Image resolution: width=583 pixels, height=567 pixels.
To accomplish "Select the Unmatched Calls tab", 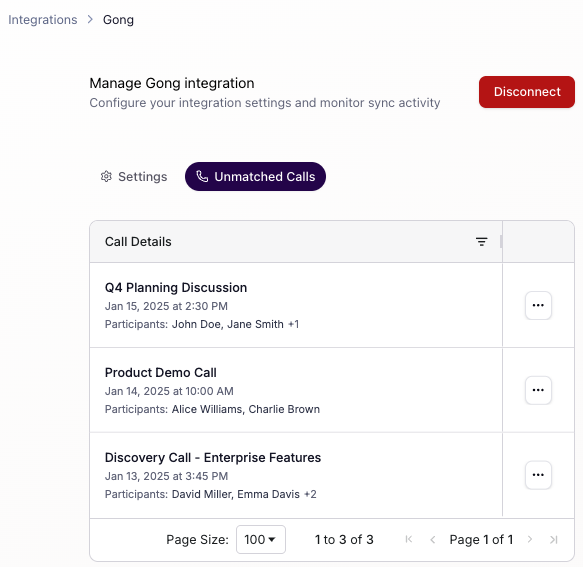I will [x=255, y=177].
